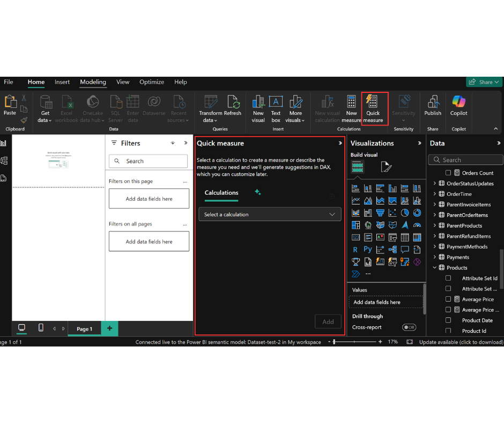Expand the Payments table
This screenshot has width=504, height=423.
(x=435, y=257)
